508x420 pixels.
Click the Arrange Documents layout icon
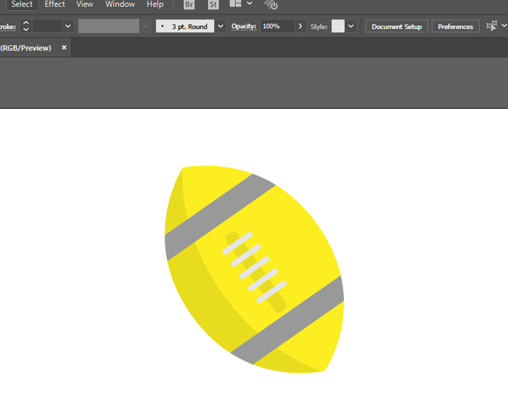(x=235, y=4)
